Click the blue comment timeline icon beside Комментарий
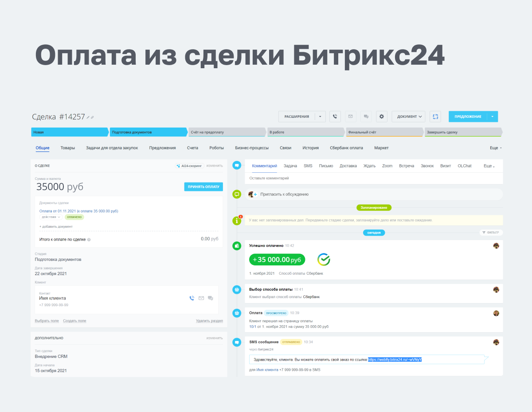The image size is (532, 412). pos(237,166)
